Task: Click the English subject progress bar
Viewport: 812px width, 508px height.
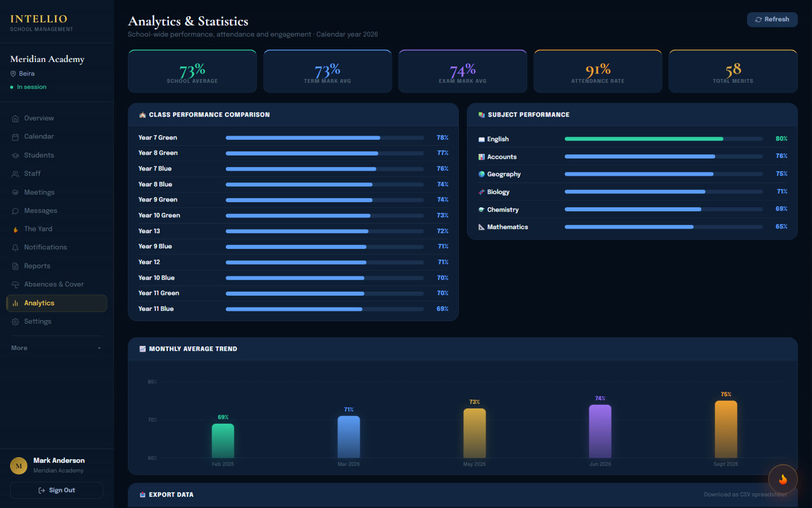Action: pyautogui.click(x=664, y=139)
